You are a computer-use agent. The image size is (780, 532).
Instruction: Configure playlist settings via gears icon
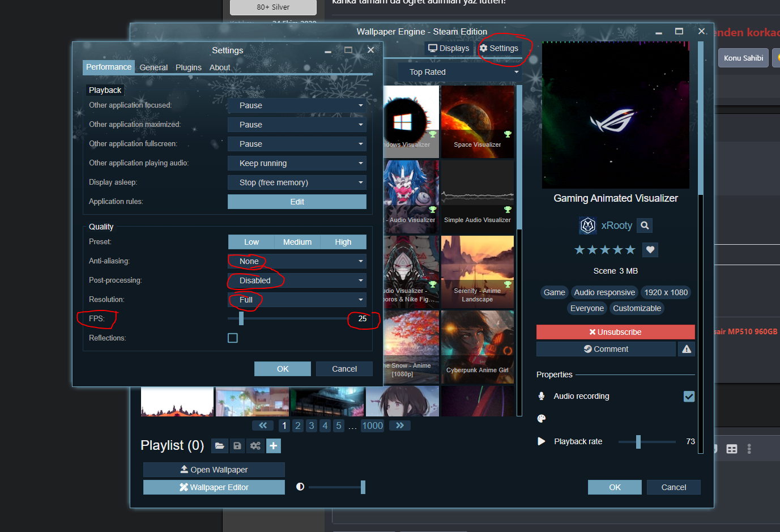(x=255, y=446)
